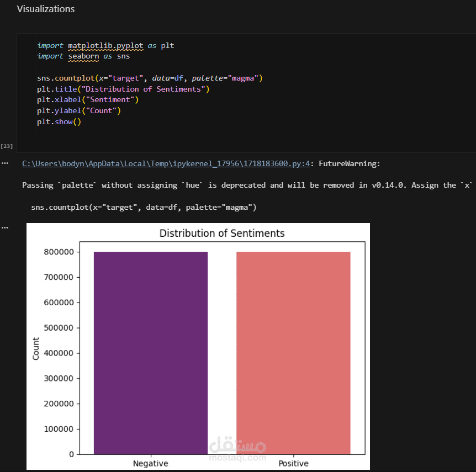Click the mostaql watermark logo on the chart
The width and height of the screenshot is (476, 472).
[x=238, y=449]
